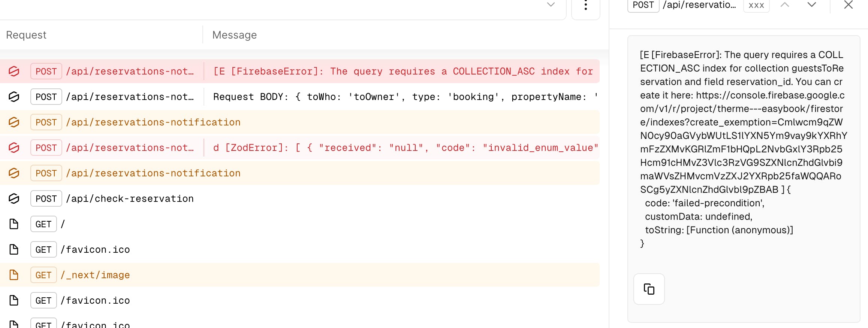The height and width of the screenshot is (328, 868).
Task: Select the /api/reservations-not… path on the ZodError row
Action: [x=130, y=148]
